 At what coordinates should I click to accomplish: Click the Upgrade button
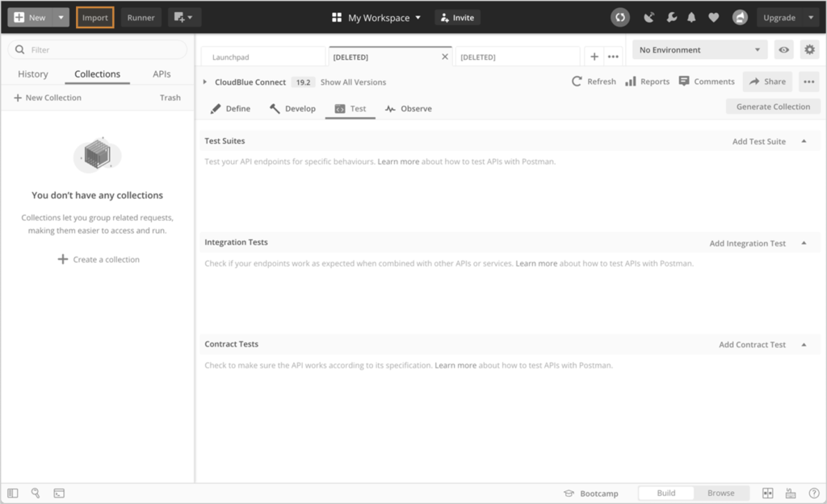[x=779, y=18]
